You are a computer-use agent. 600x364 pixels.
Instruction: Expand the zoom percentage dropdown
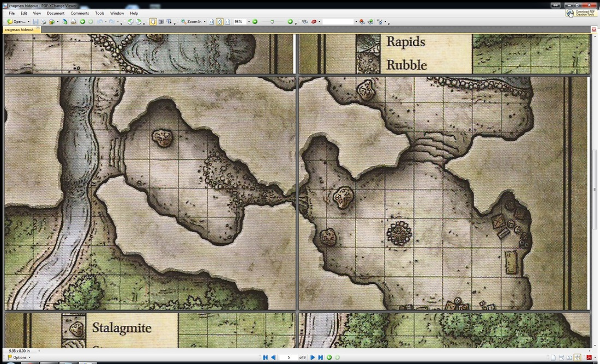(x=249, y=22)
